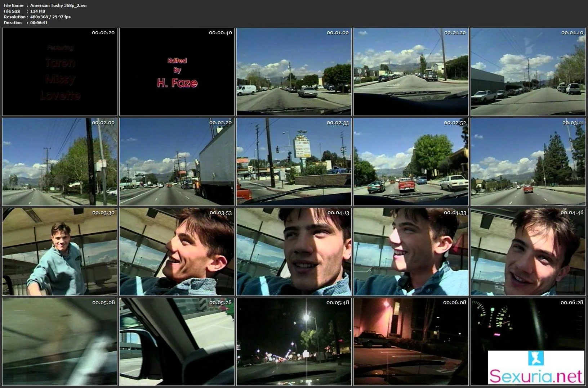This screenshot has width=588, height=388.
Task: Select the street frame at 00:01:20
Action: coord(411,72)
